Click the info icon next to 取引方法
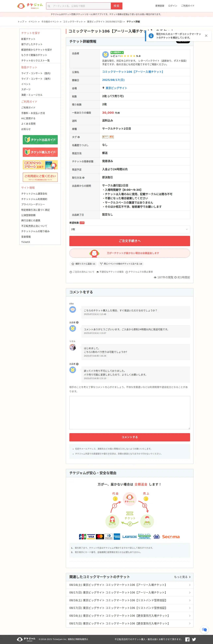Viewport: 213px width, 644px height. pyautogui.click(x=83, y=178)
